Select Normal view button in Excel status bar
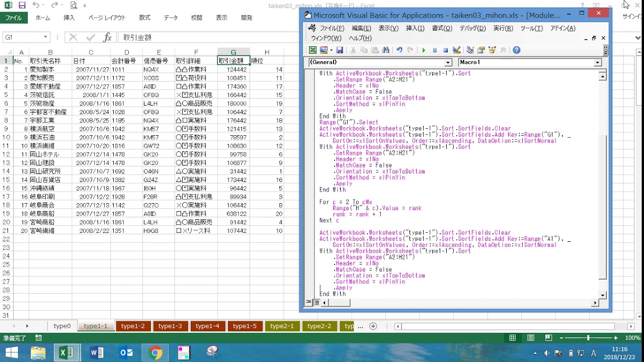Viewport: 644px width, 362px height. coord(512,338)
